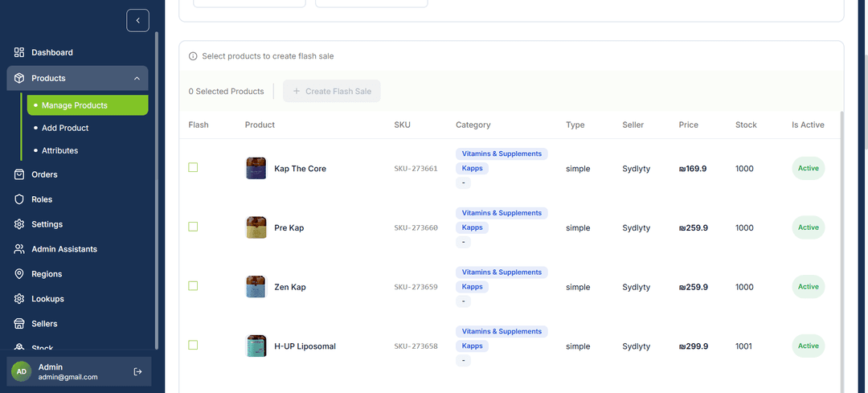This screenshot has height=393, width=868.
Task: Click the Zen Kap product name
Action: 290,287
